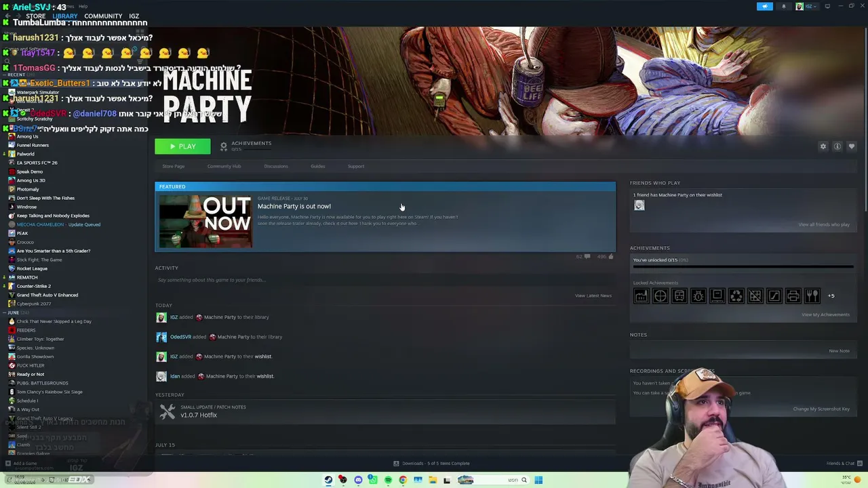Click OdedSVR in the activity feed

(x=180, y=337)
